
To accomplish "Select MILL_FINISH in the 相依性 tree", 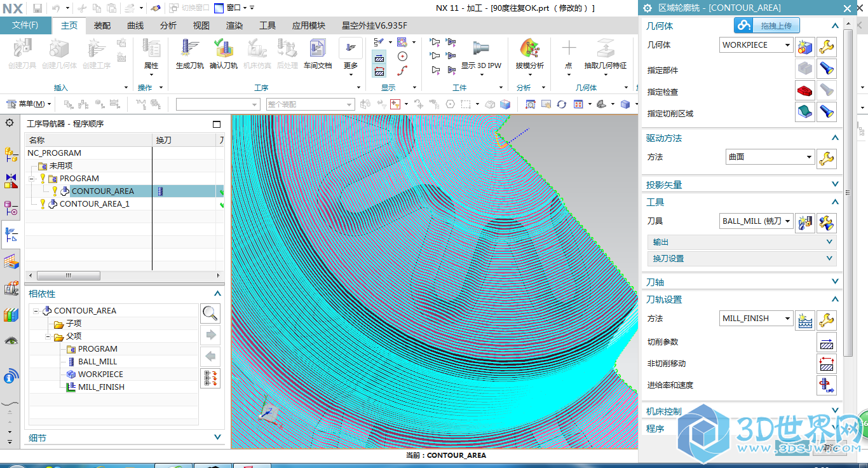I will pos(101,387).
